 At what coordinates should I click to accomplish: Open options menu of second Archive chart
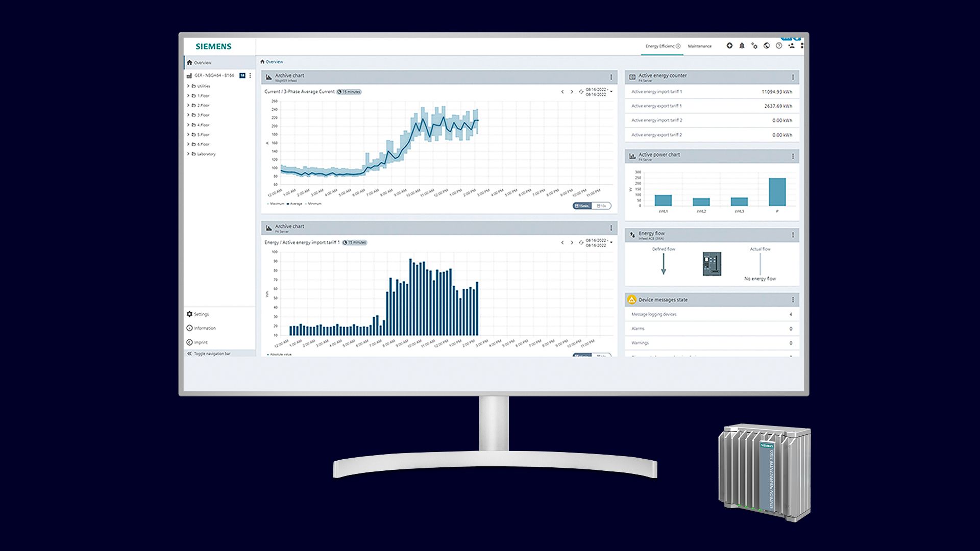click(x=611, y=228)
